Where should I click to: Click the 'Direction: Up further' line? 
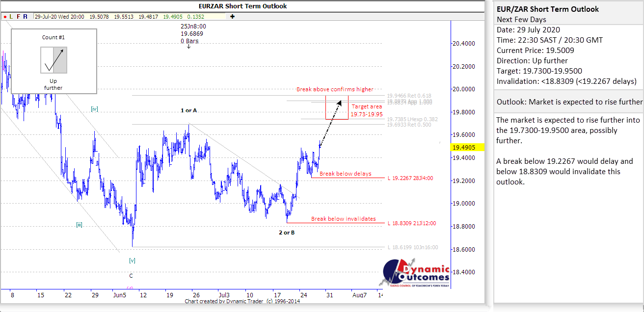pos(532,60)
